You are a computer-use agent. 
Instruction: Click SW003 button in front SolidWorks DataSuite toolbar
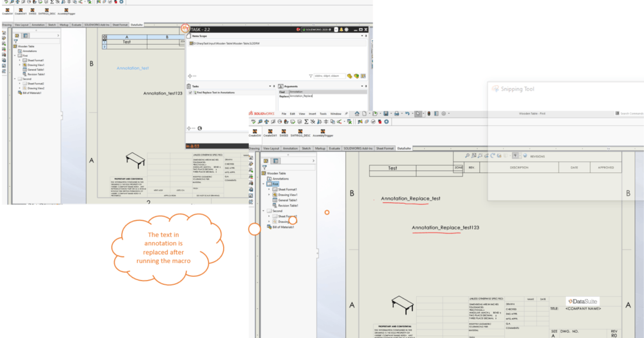[x=284, y=133]
